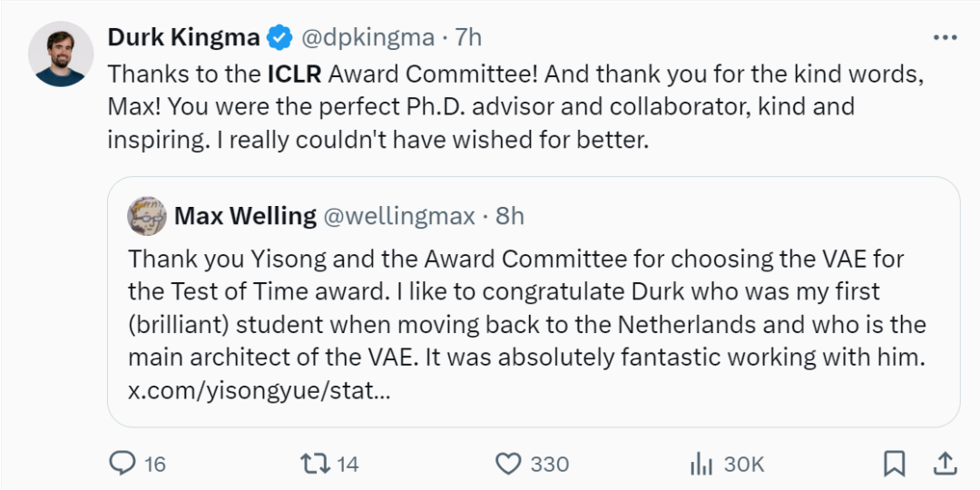Viewport: 980px width, 490px height.
Task: Open the three-dot more options menu
Action: (x=945, y=37)
